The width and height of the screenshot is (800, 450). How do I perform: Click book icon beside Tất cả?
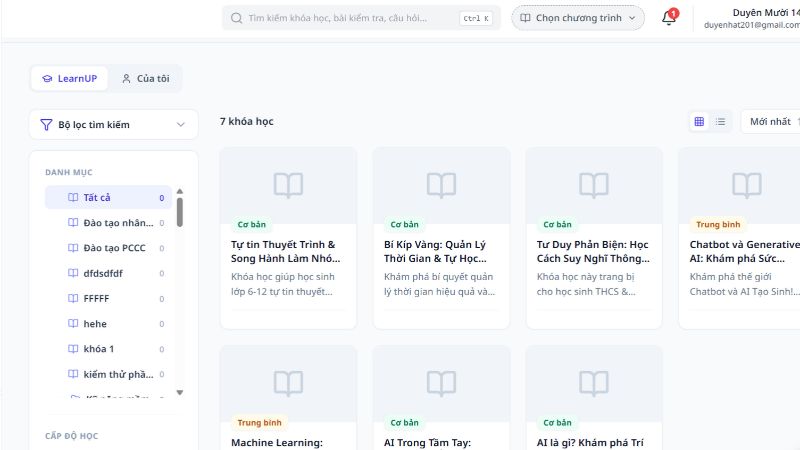tap(73, 197)
